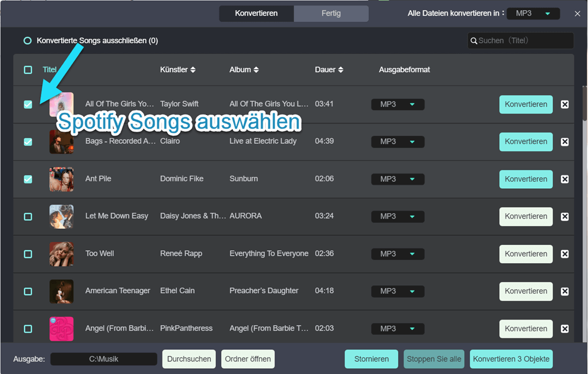Viewport: 588px width, 374px height.
Task: Click the C:\Musik output path field
Action: (103, 359)
